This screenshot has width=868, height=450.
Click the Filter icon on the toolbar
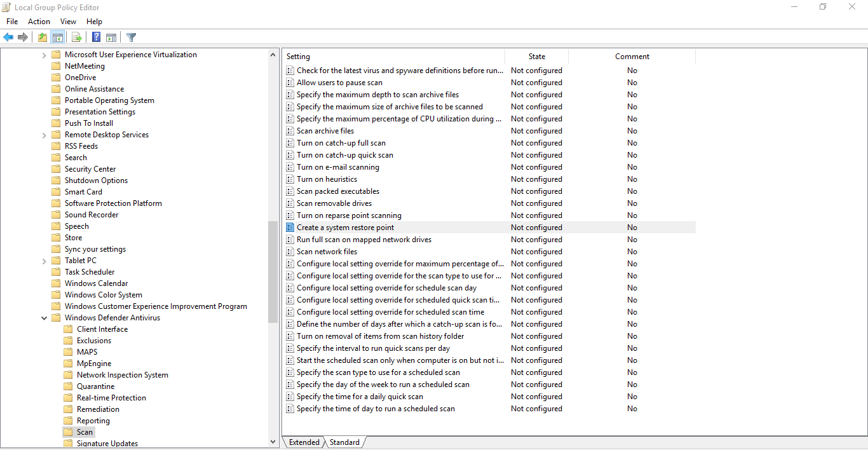pyautogui.click(x=131, y=37)
